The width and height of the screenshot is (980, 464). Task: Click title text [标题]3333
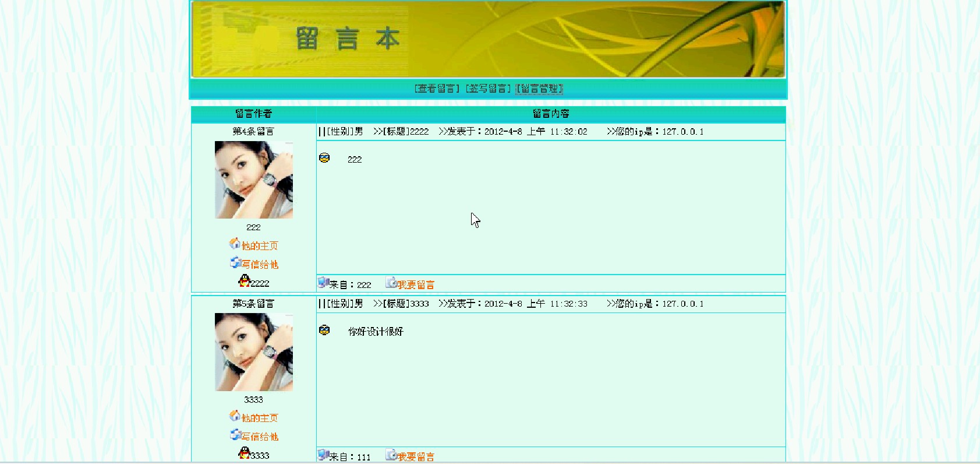click(x=405, y=304)
